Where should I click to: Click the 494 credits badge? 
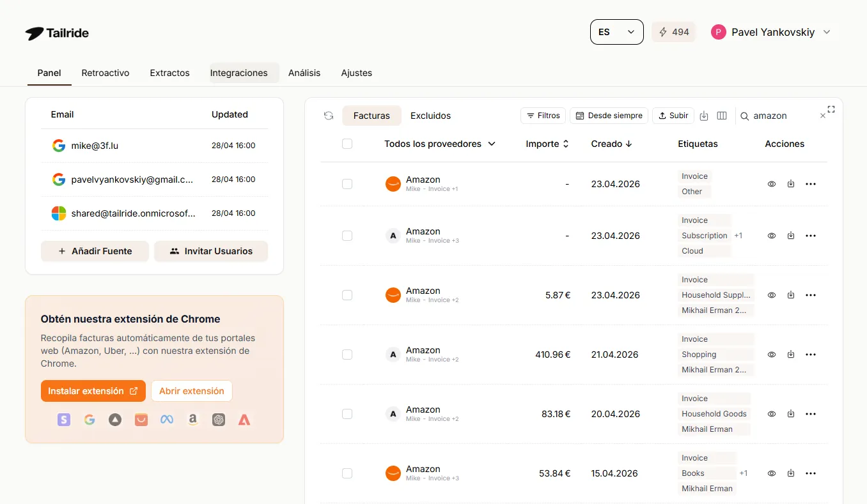(x=673, y=32)
